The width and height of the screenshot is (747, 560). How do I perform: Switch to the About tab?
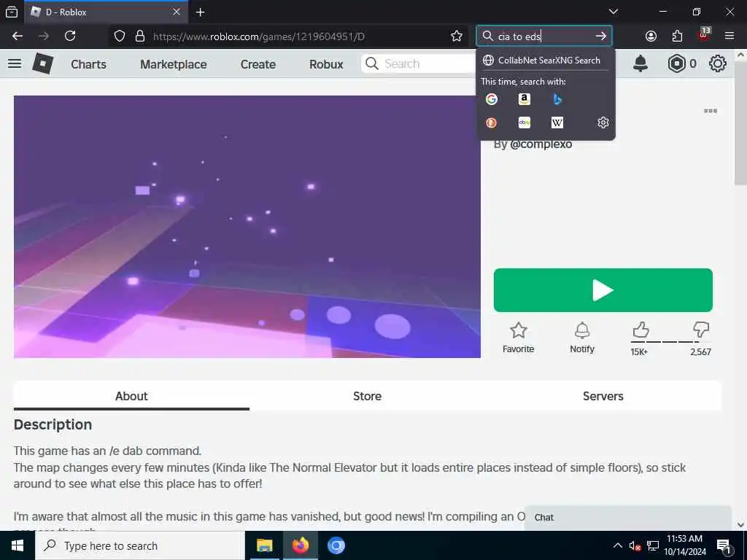click(x=131, y=396)
